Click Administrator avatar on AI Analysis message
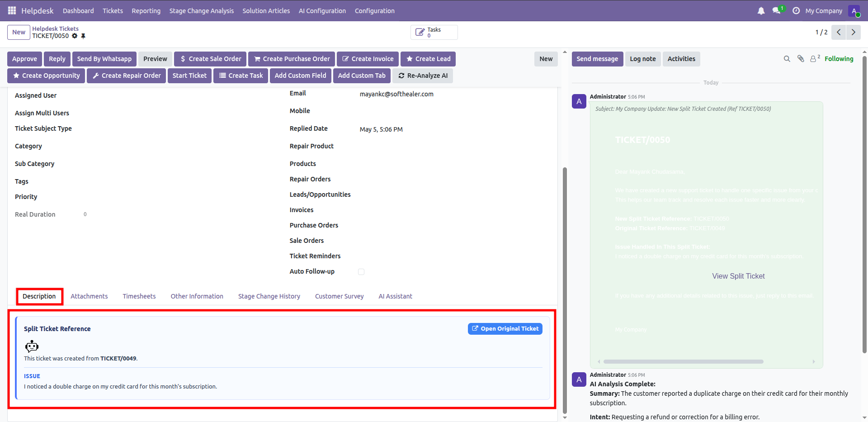Viewport: 868px width, 422px height. [579, 379]
